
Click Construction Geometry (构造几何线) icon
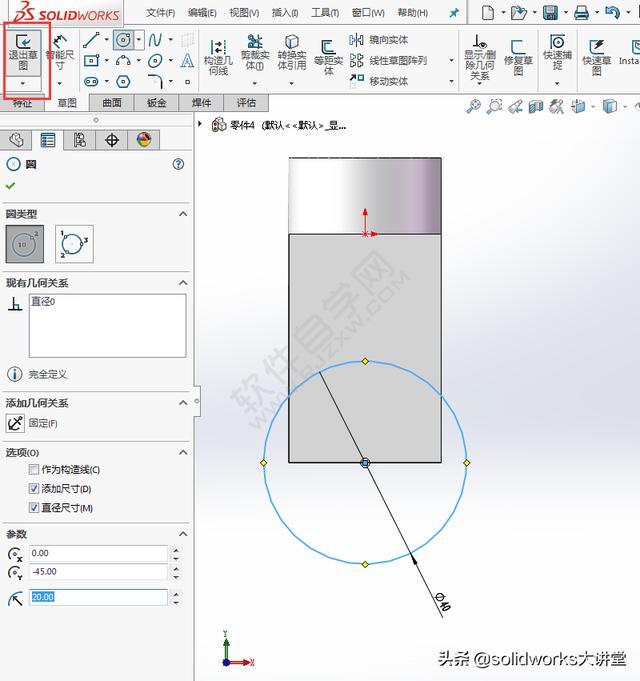pos(218,57)
